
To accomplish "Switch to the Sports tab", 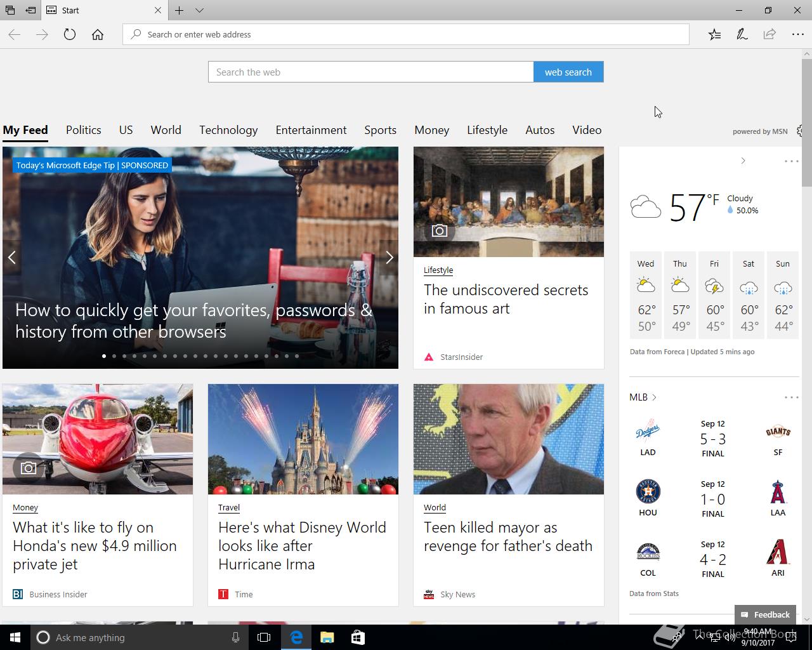I will 381,130.
